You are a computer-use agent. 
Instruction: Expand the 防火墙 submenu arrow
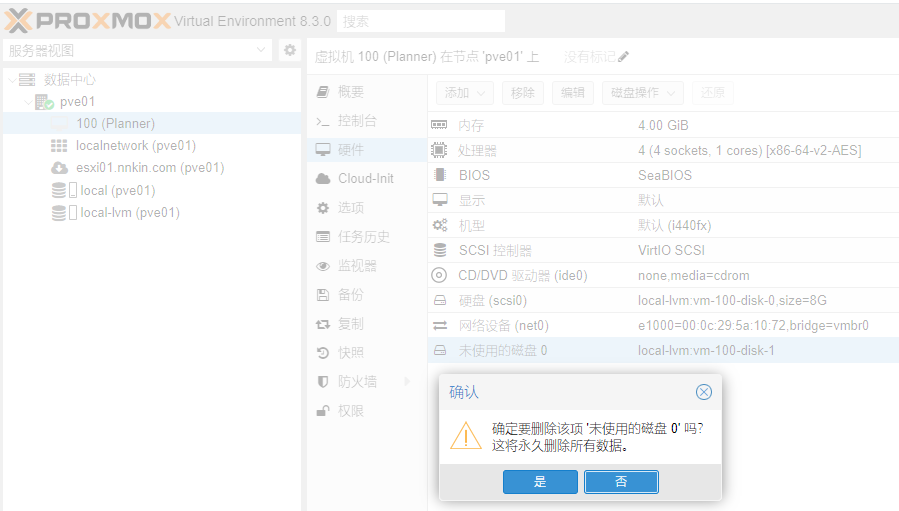[x=407, y=381]
